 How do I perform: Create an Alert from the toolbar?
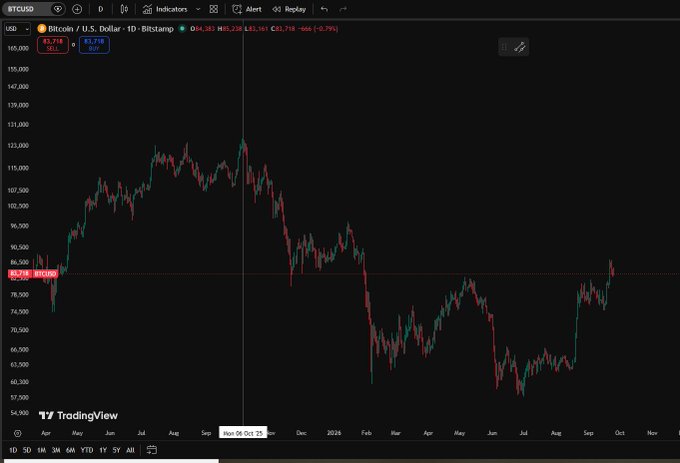point(247,9)
